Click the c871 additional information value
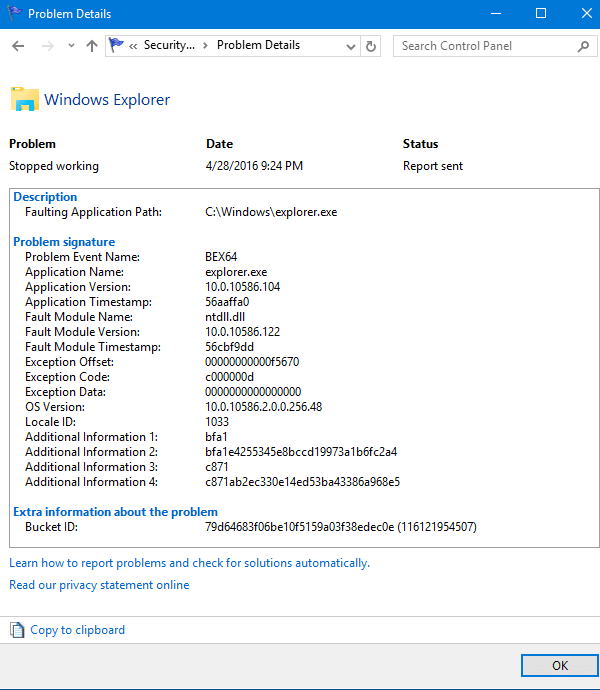 click(217, 466)
